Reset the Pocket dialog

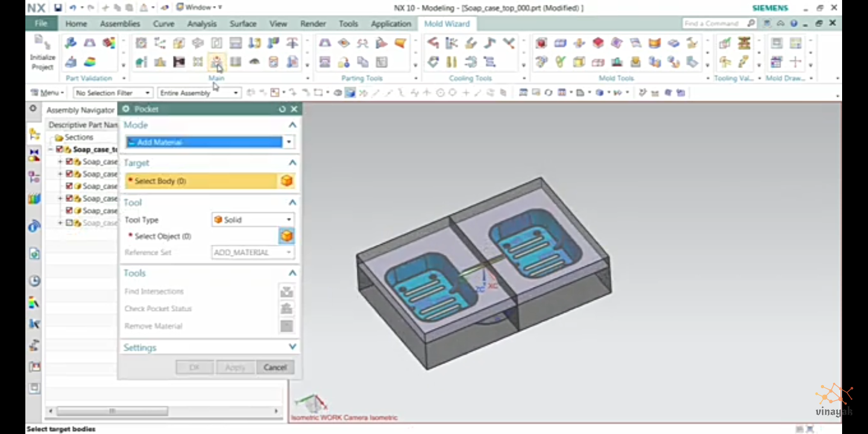click(x=282, y=109)
